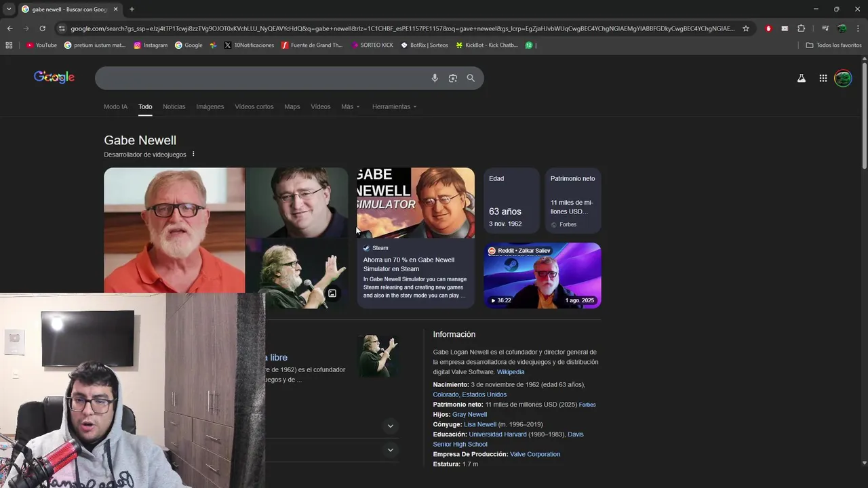Reload the current page
Image resolution: width=868 pixels, height=488 pixels.
point(42,28)
